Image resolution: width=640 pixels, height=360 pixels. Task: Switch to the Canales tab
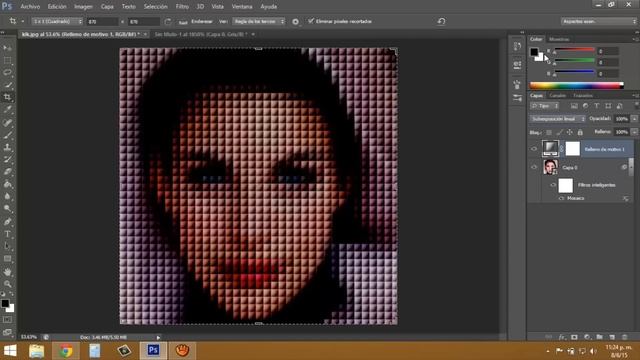click(x=558, y=96)
